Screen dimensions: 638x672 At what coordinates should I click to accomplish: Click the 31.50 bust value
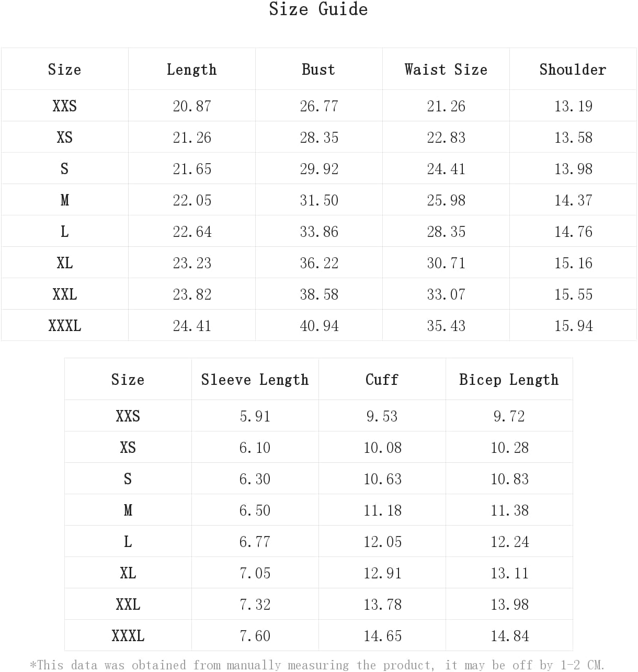(x=319, y=200)
